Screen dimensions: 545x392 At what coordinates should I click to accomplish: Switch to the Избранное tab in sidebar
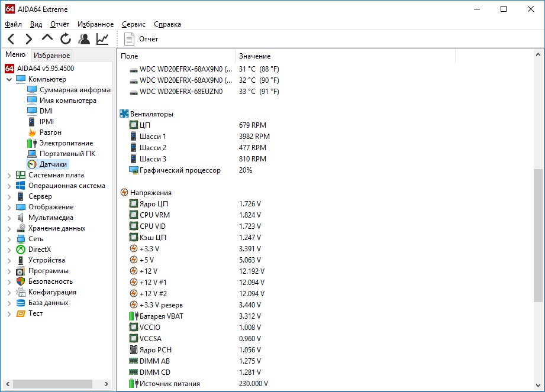(x=51, y=55)
